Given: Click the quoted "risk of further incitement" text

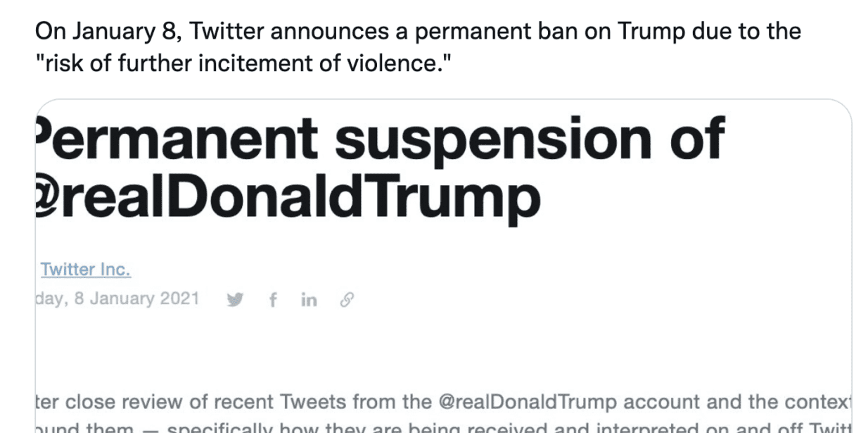Looking at the screenshot, I should point(243,65).
